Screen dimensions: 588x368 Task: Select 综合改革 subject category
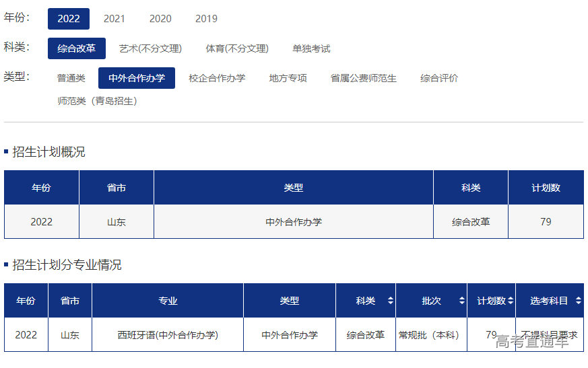77,48
